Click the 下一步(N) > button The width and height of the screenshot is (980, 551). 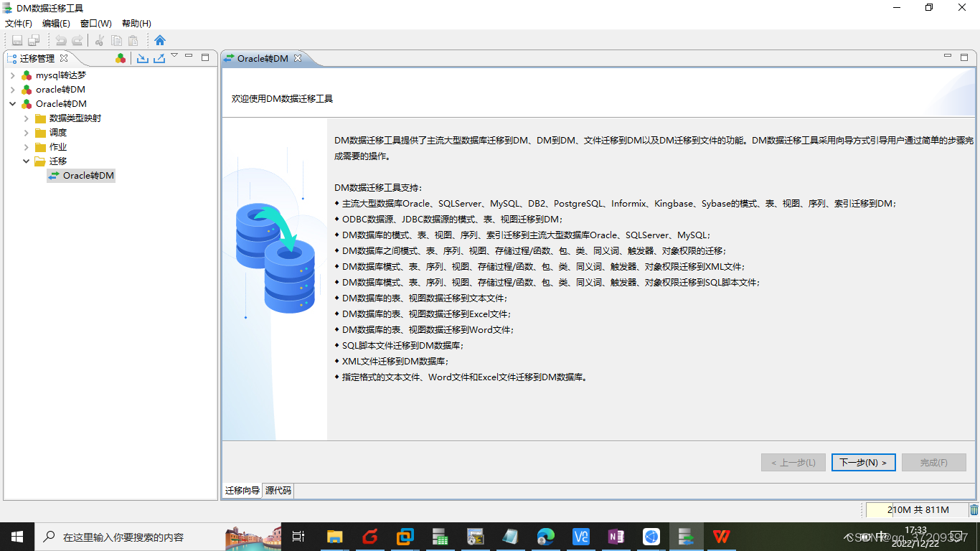click(x=863, y=463)
